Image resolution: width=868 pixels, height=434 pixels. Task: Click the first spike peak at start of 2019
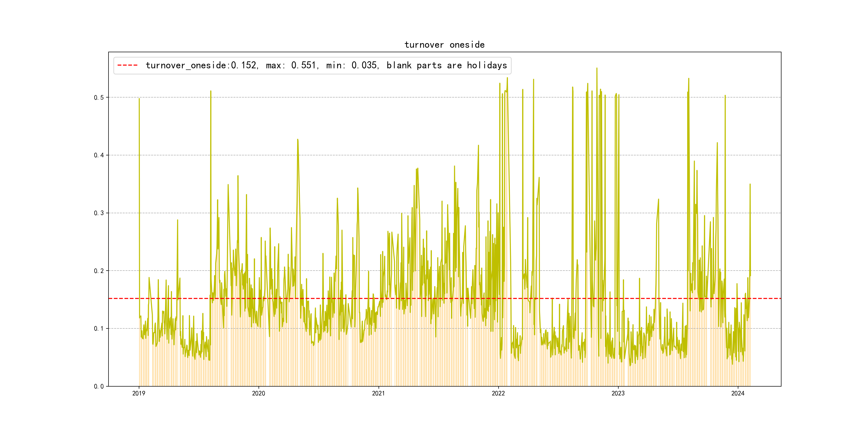coord(139,99)
